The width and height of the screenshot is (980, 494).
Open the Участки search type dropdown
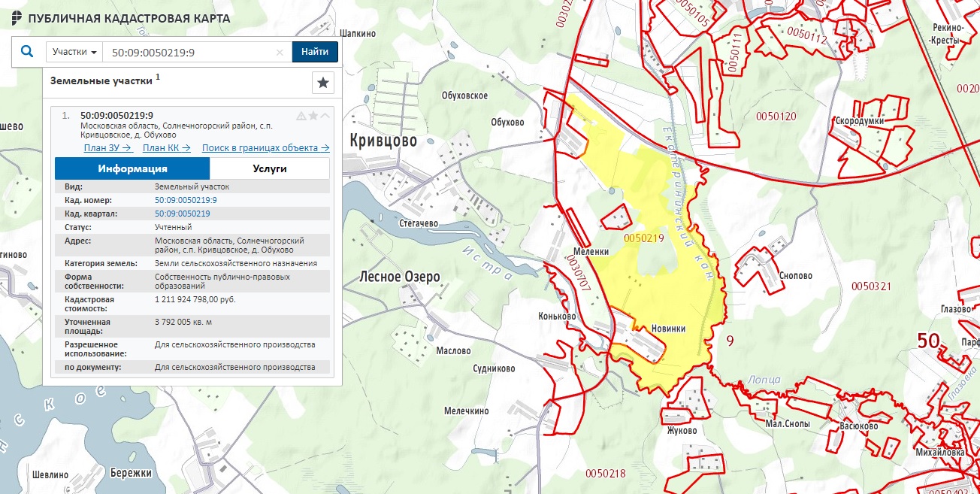(x=74, y=52)
